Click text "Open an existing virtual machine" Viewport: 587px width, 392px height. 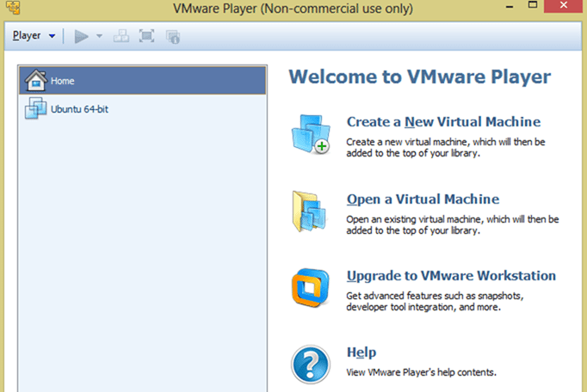pyautogui.click(x=414, y=219)
